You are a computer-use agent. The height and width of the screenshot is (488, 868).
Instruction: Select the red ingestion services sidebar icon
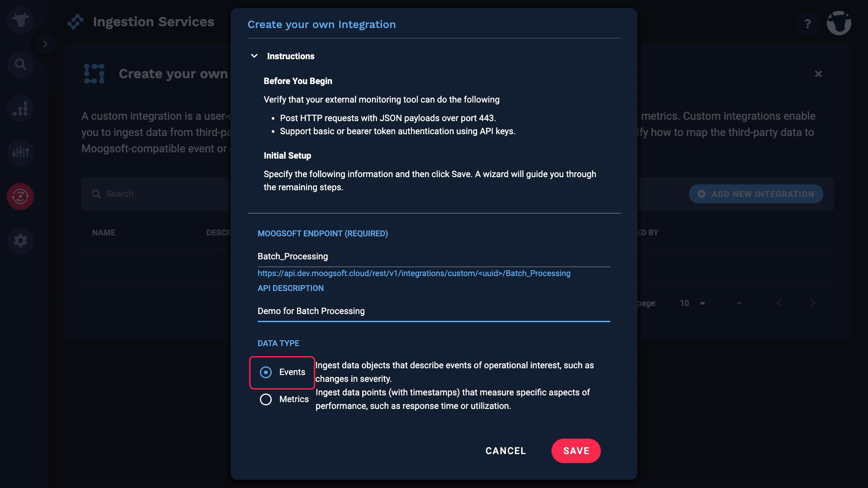coord(20,197)
